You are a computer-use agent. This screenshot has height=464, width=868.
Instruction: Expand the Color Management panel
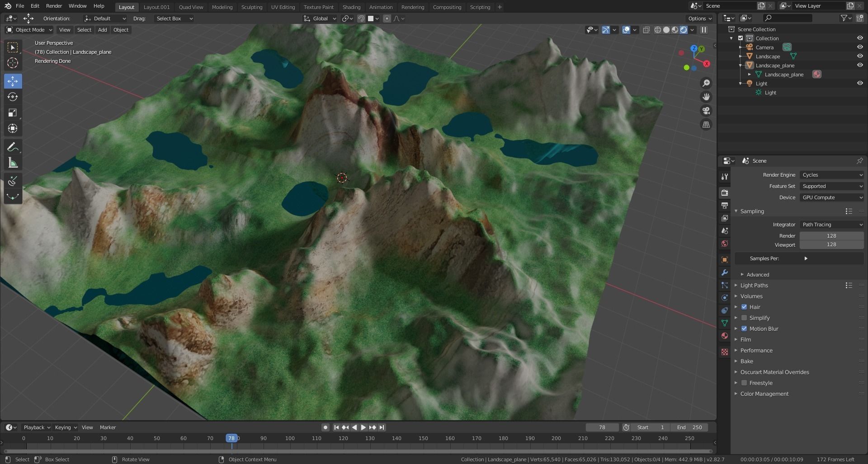pyautogui.click(x=764, y=394)
